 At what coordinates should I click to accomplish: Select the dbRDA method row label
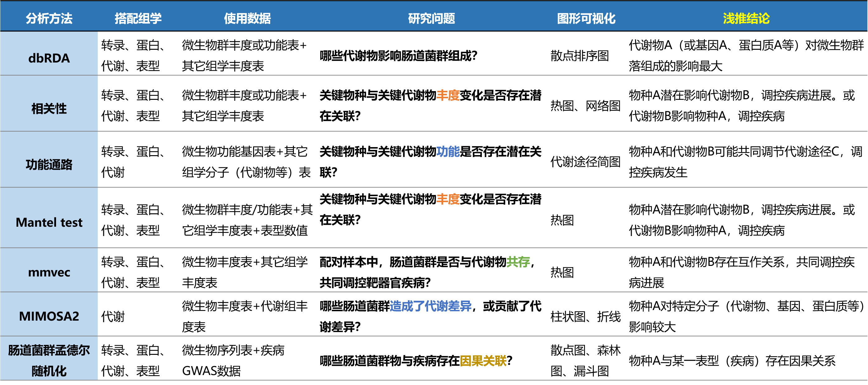click(50, 58)
